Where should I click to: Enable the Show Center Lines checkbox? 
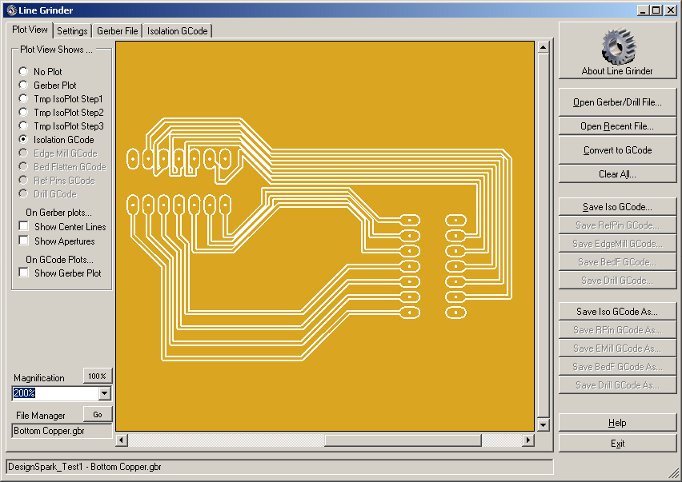24,227
